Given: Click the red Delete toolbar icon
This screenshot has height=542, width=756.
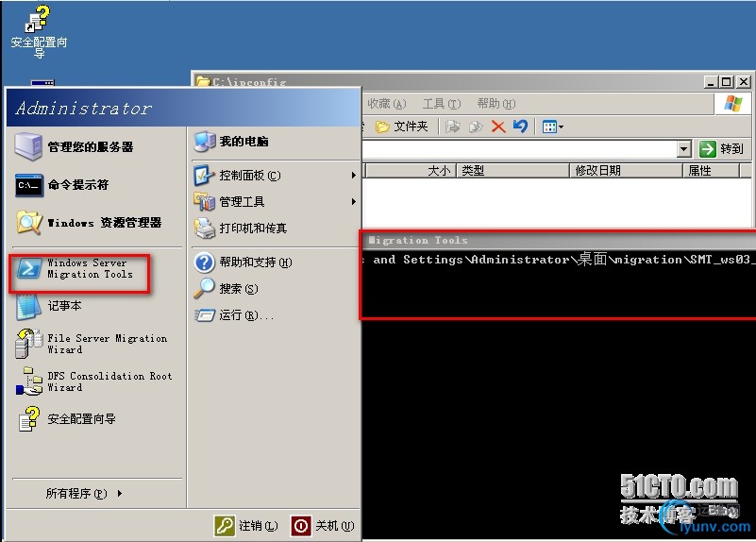Looking at the screenshot, I should 498,127.
